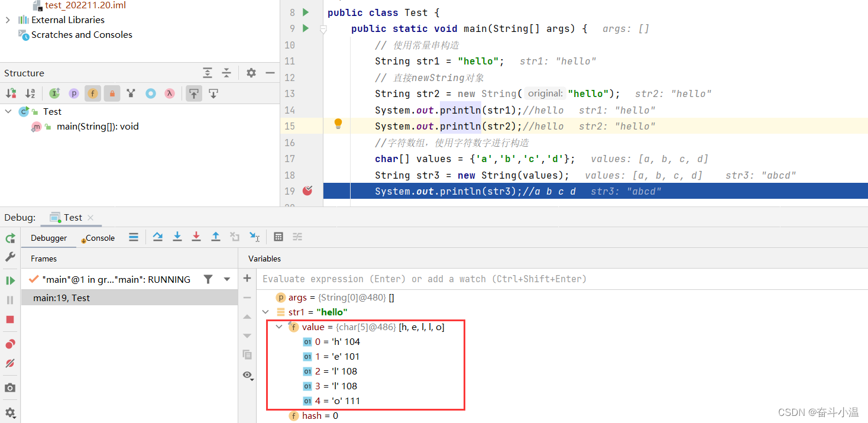Open View Breakpoints dialog
The height and width of the screenshot is (423, 868).
pyautogui.click(x=10, y=344)
